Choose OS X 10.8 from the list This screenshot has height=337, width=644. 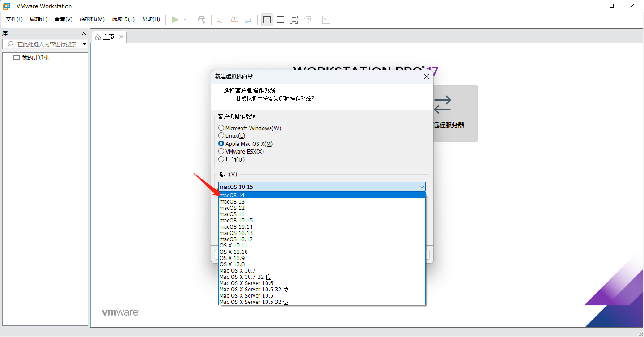pyautogui.click(x=322, y=264)
